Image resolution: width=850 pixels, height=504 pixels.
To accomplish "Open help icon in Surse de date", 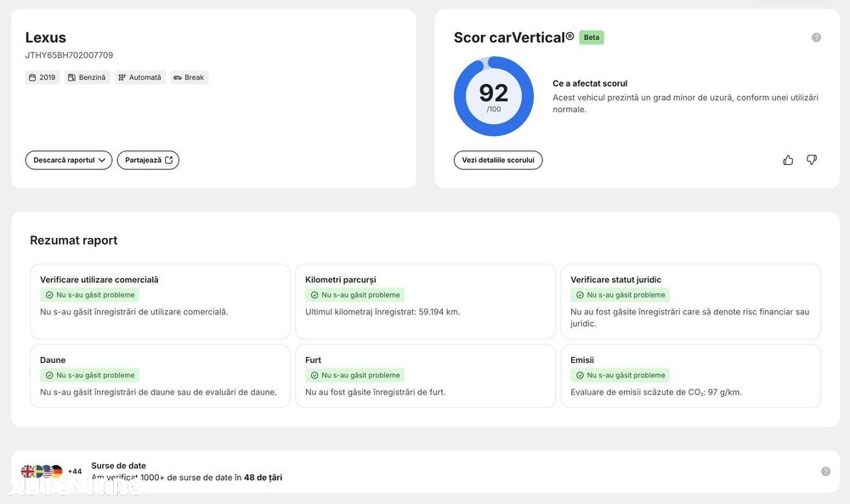I will click(x=825, y=472).
